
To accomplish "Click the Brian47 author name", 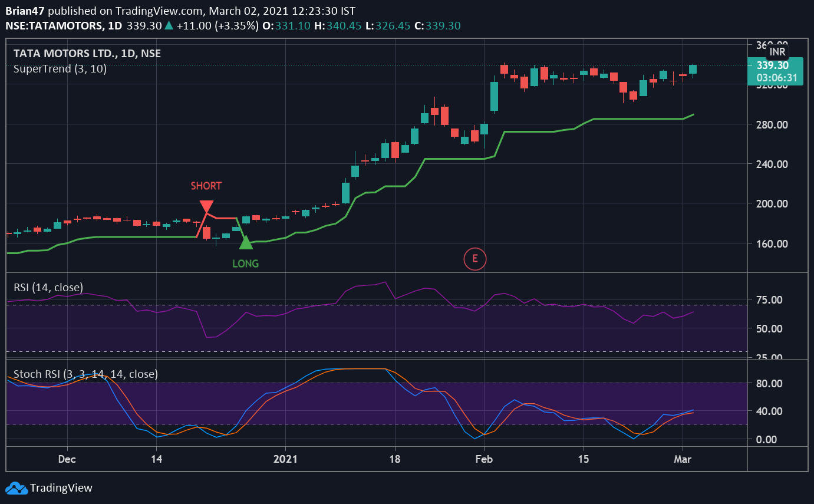I will 25,11.
